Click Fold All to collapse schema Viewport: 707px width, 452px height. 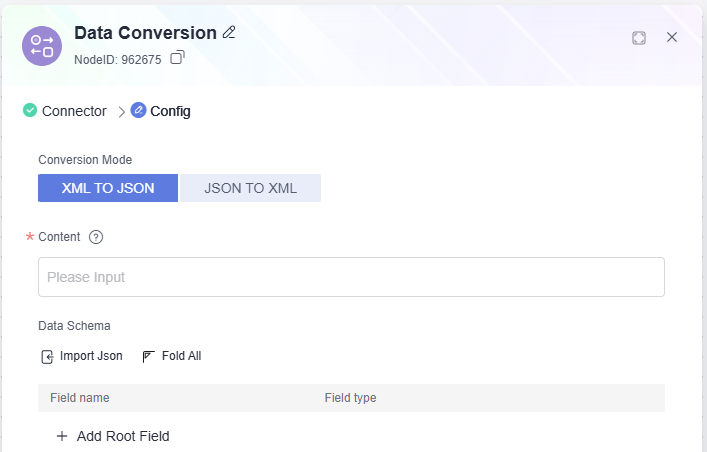tap(171, 356)
